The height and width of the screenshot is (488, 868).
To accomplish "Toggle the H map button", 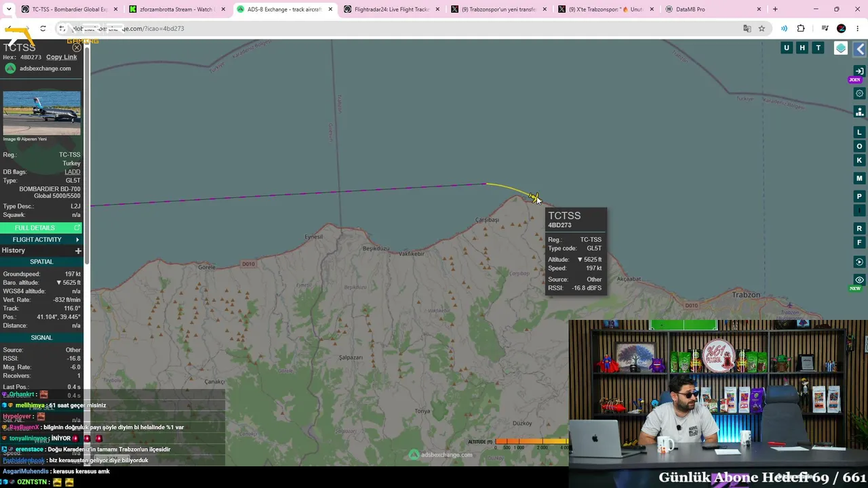I will point(802,48).
